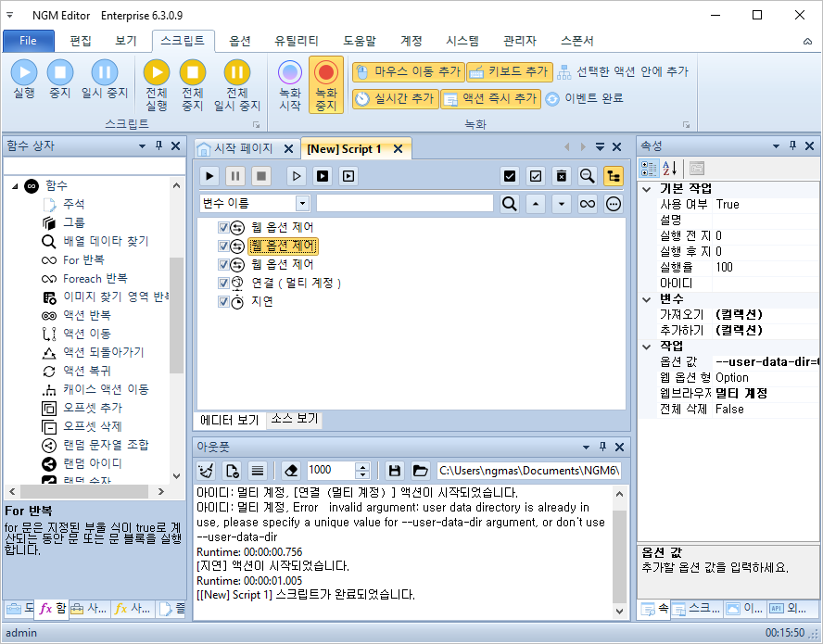Click the ellipsis circle icon in search row
The width and height of the screenshot is (823, 644).
pyautogui.click(x=613, y=204)
